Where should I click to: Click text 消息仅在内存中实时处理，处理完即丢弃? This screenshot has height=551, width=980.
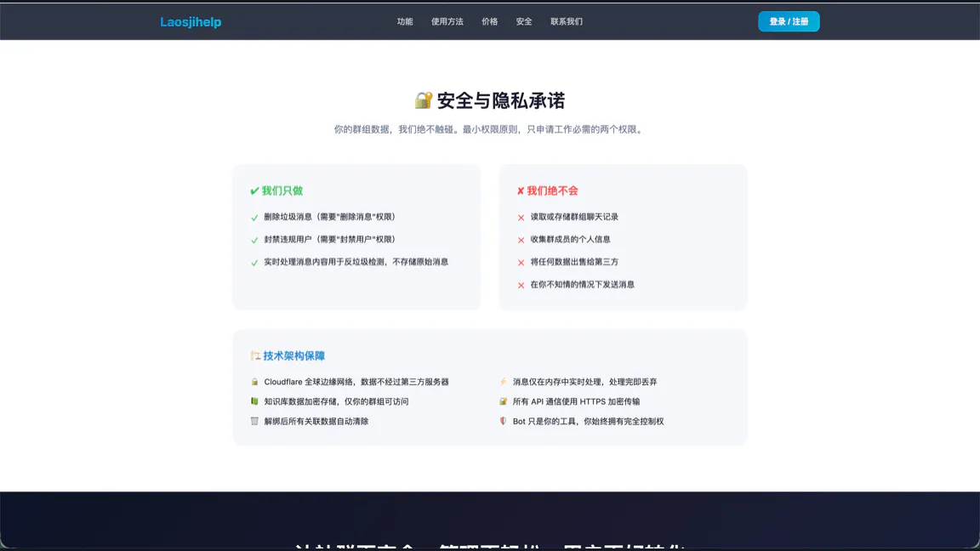[585, 382]
